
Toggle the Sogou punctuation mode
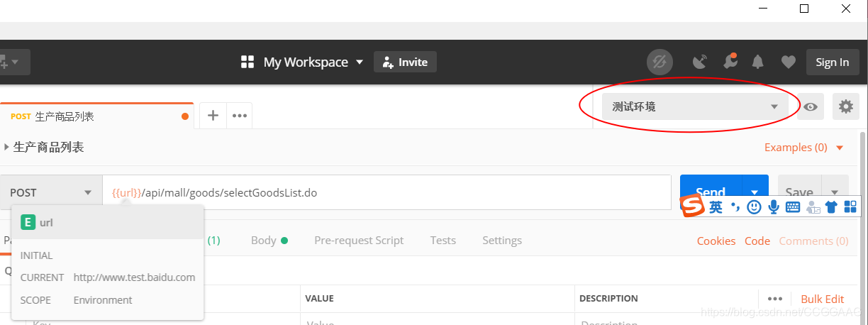point(736,207)
